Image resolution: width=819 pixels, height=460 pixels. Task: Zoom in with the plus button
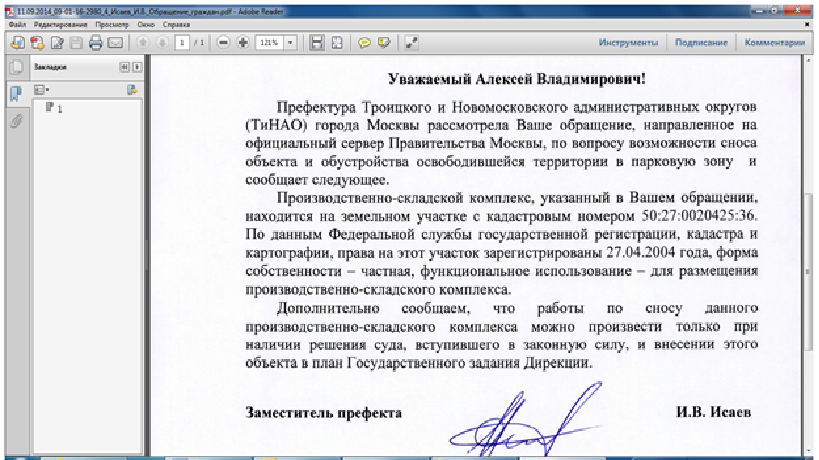pos(242,43)
